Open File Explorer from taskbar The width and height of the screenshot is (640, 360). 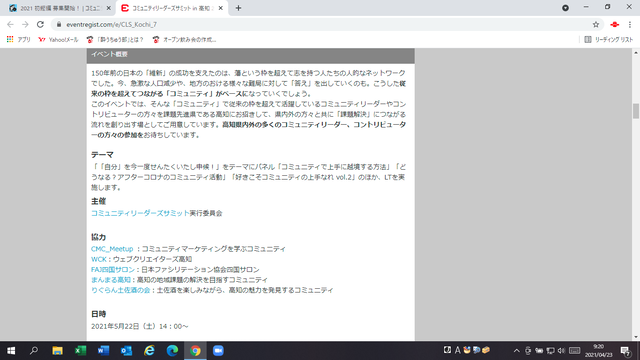tap(57, 351)
